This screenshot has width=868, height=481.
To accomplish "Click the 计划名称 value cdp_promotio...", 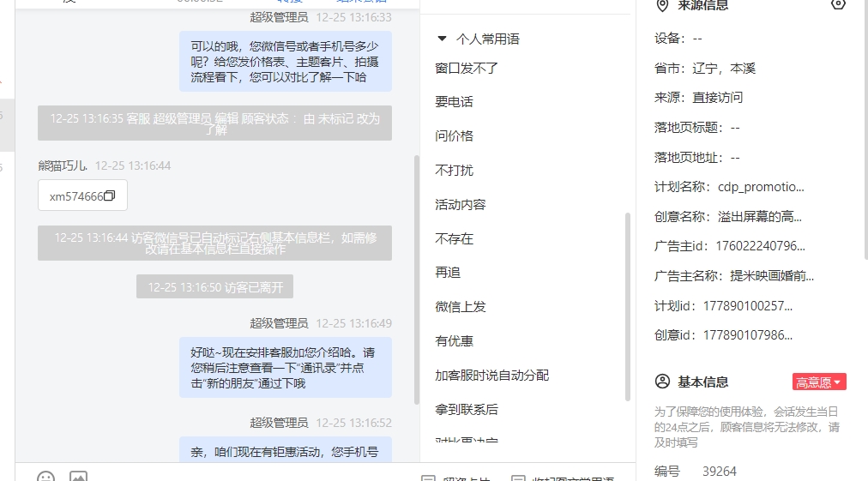I will (x=761, y=187).
